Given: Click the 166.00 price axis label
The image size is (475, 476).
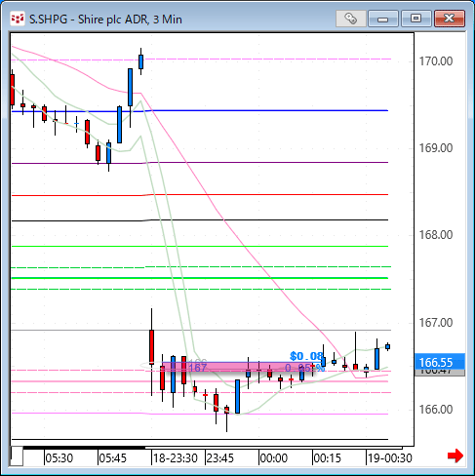Looking at the screenshot, I should [436, 410].
